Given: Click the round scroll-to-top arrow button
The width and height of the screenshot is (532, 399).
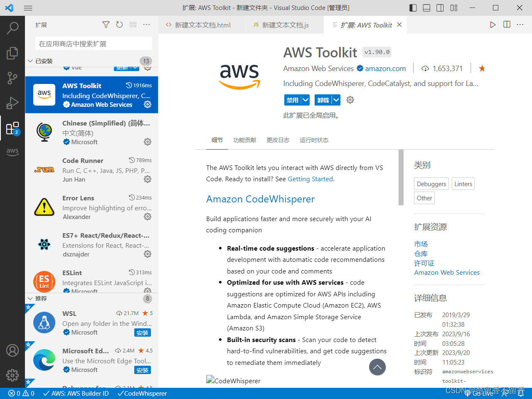Looking at the screenshot, I should pos(377,367).
